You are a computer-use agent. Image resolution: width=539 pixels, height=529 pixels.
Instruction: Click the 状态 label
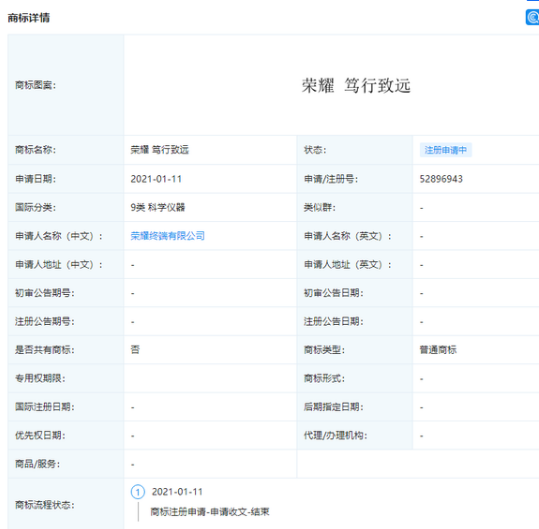coord(315,150)
